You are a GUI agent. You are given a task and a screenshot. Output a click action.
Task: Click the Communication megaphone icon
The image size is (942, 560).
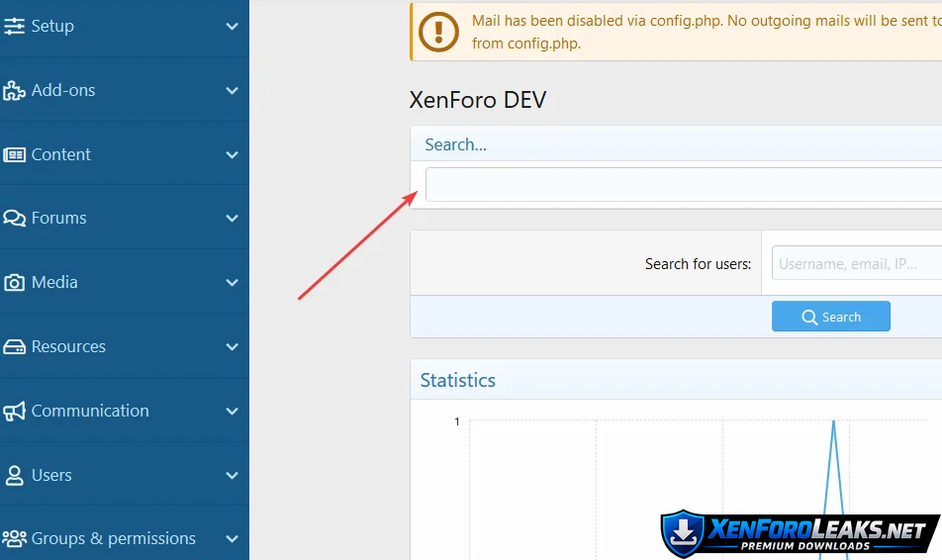click(14, 412)
